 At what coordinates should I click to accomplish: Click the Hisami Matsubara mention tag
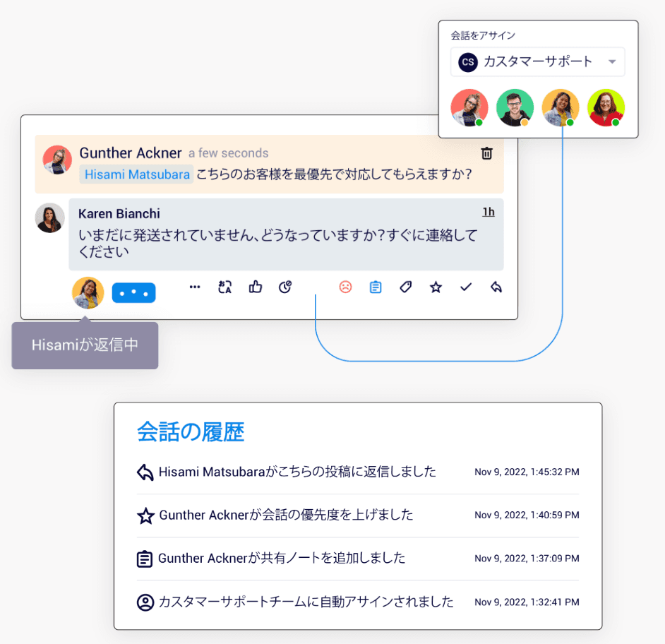136,174
